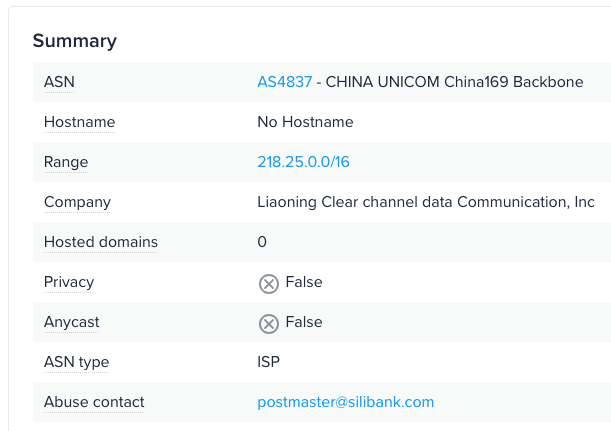Click the postmaster@silibank.com abuse email link
Viewport: 611px width, 431px height.
(345, 402)
